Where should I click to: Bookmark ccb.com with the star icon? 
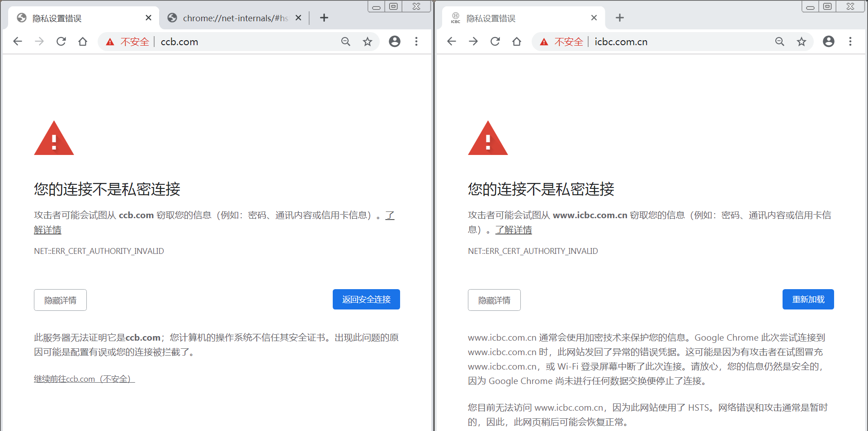[368, 42]
